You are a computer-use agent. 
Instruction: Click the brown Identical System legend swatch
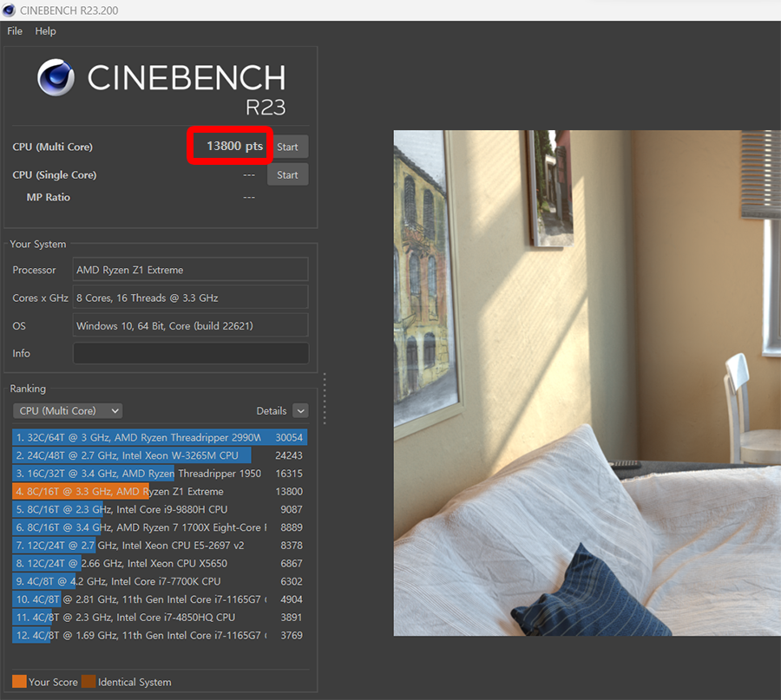(x=89, y=682)
